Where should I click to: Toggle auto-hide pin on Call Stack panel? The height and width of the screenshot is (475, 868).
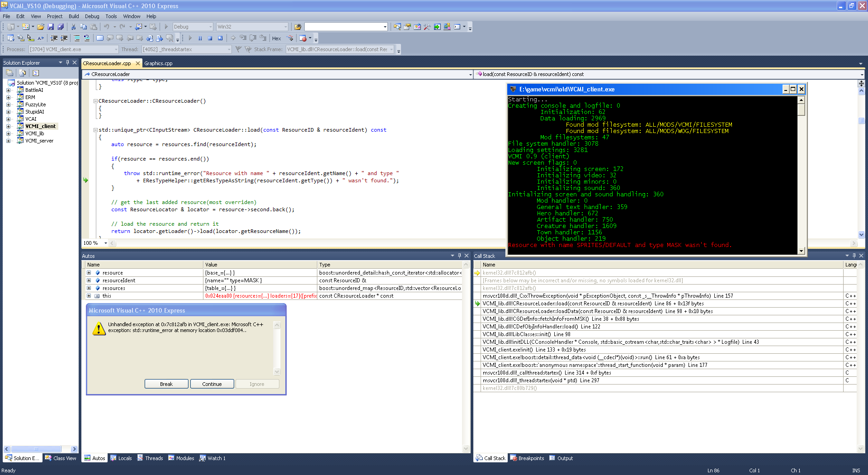[854, 256]
